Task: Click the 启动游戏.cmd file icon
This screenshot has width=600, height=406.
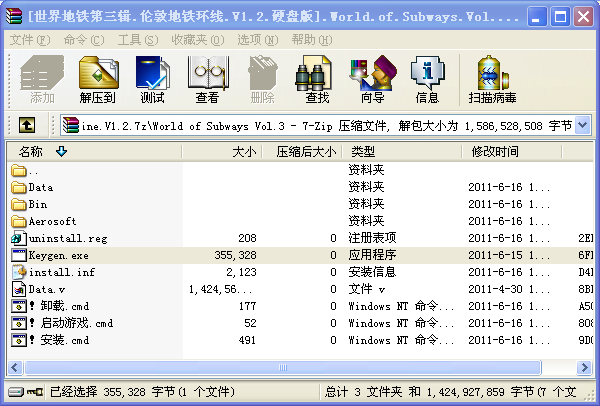Action: click(18, 323)
